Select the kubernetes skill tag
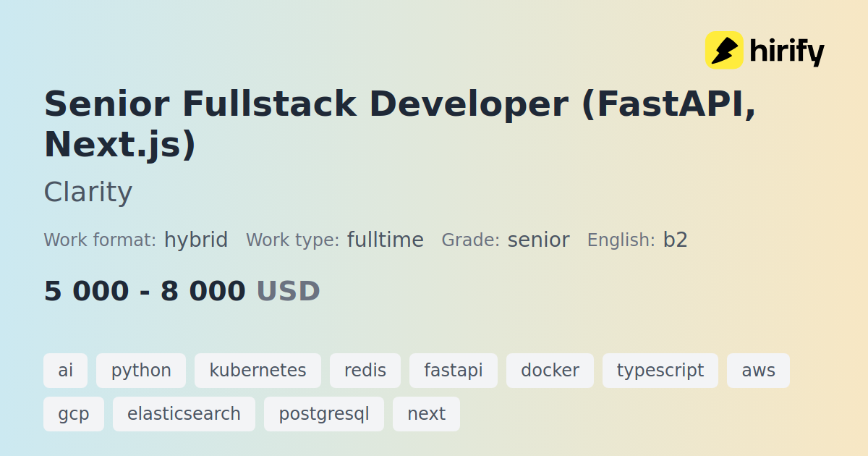Viewport: 868px width, 456px height. [x=258, y=371]
